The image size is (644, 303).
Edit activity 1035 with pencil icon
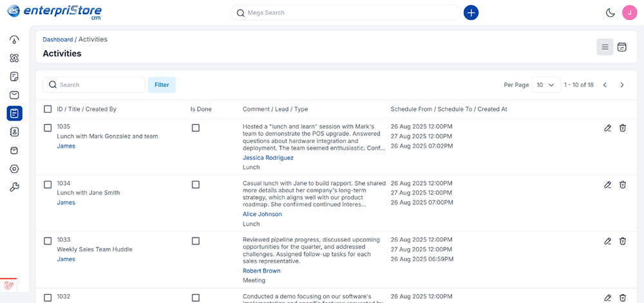[x=607, y=128]
